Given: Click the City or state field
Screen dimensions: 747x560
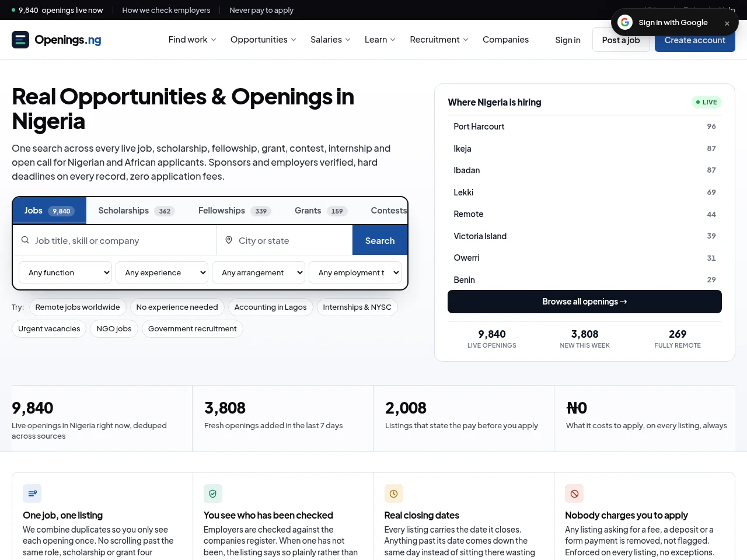Looking at the screenshot, I should click(x=284, y=240).
